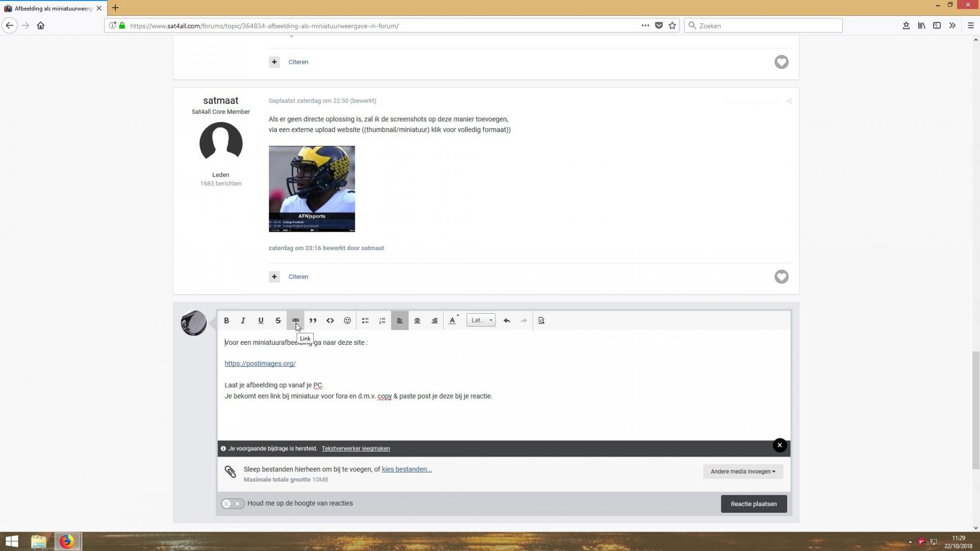Open the https://postimages.org/ link
Screen dimensions: 980x551
[x=260, y=363]
